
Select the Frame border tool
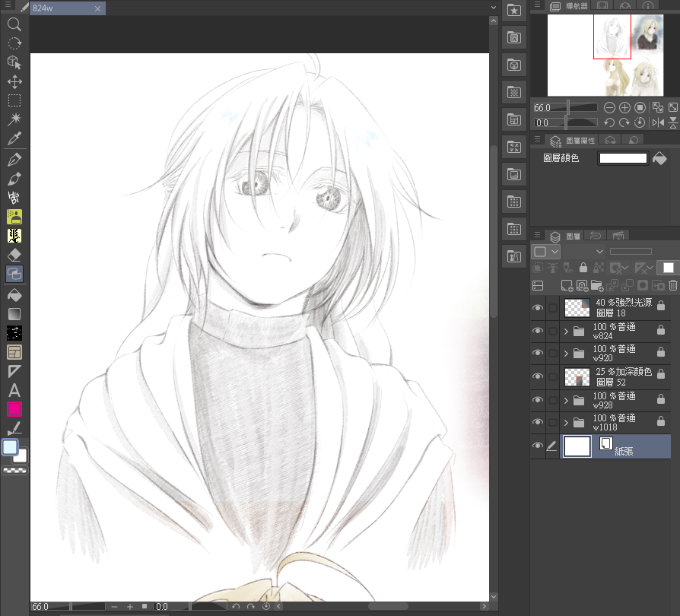pos(14,352)
